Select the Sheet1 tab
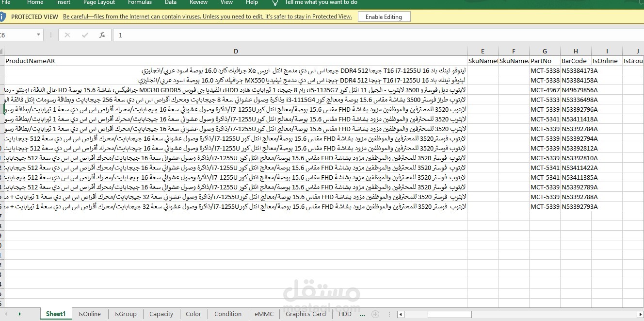Screen dimensions: 644x321 [56, 314]
